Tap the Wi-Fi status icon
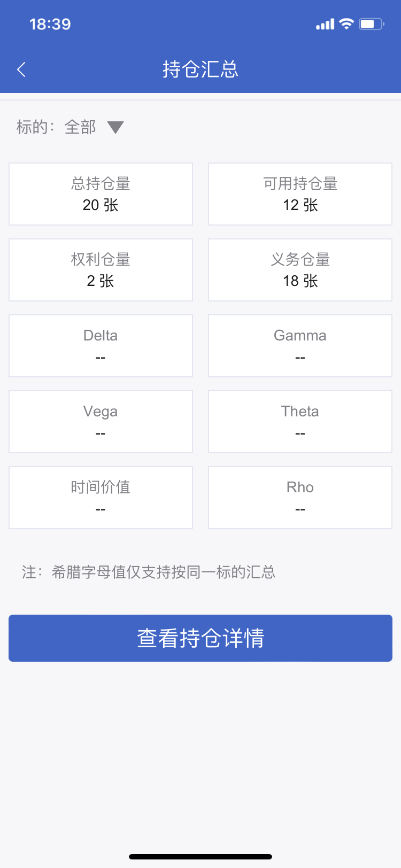Screen dimensions: 401x868 click(x=346, y=24)
